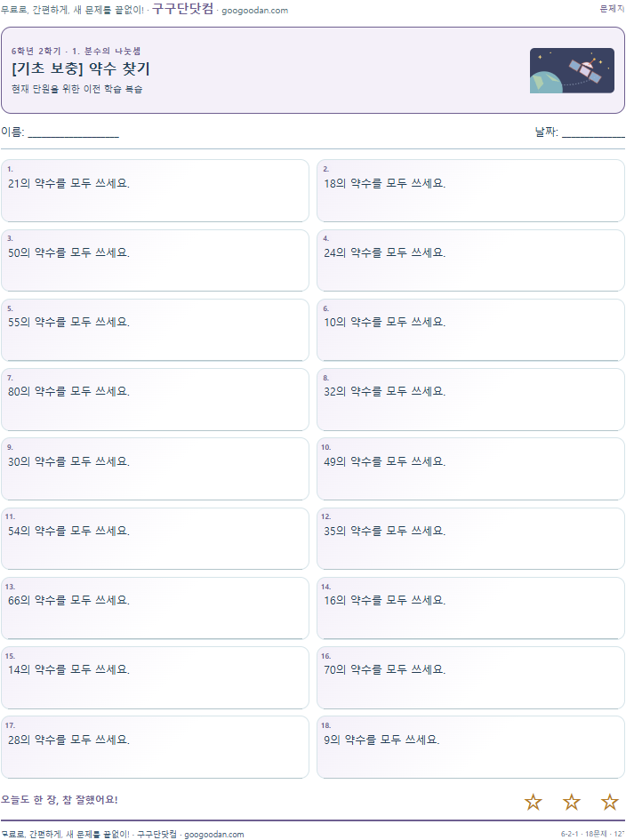
Task: Open the googoodan.com link in footer
Action: (213, 834)
